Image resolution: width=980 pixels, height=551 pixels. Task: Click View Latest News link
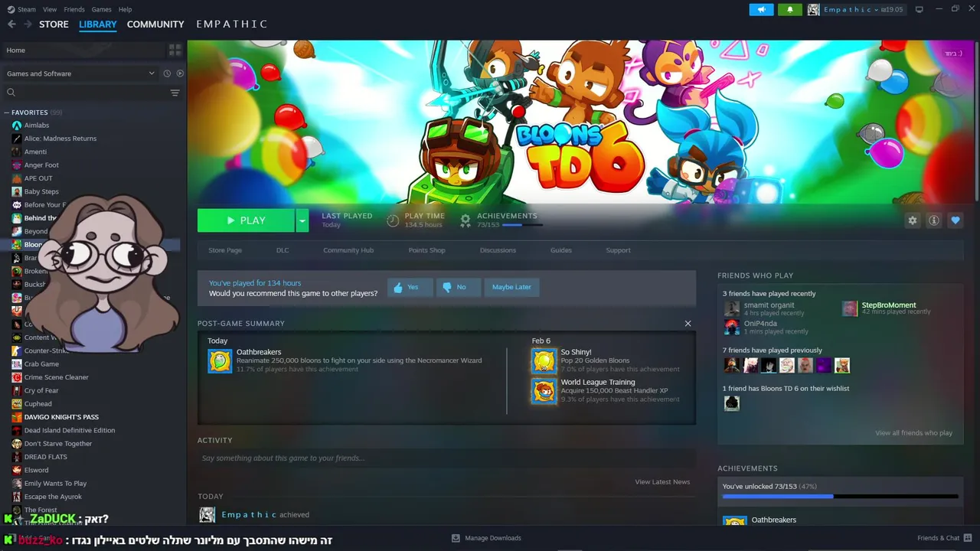pyautogui.click(x=662, y=481)
